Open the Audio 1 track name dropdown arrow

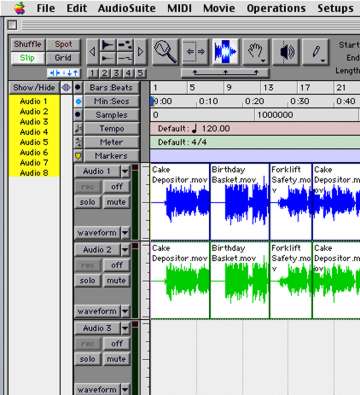pyautogui.click(x=125, y=172)
